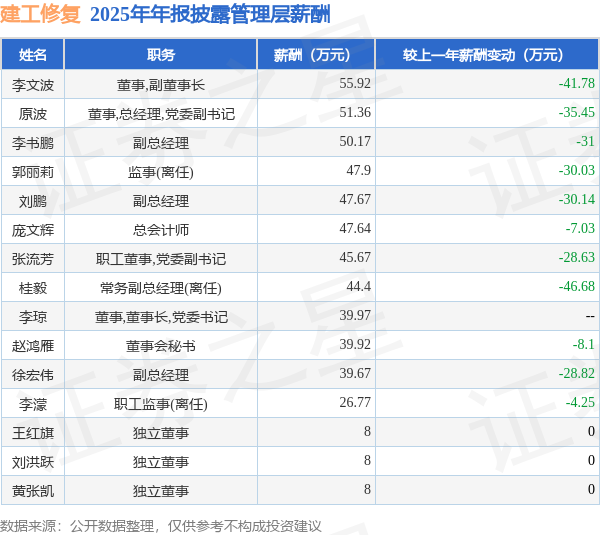Select the name 原波

click(33, 114)
